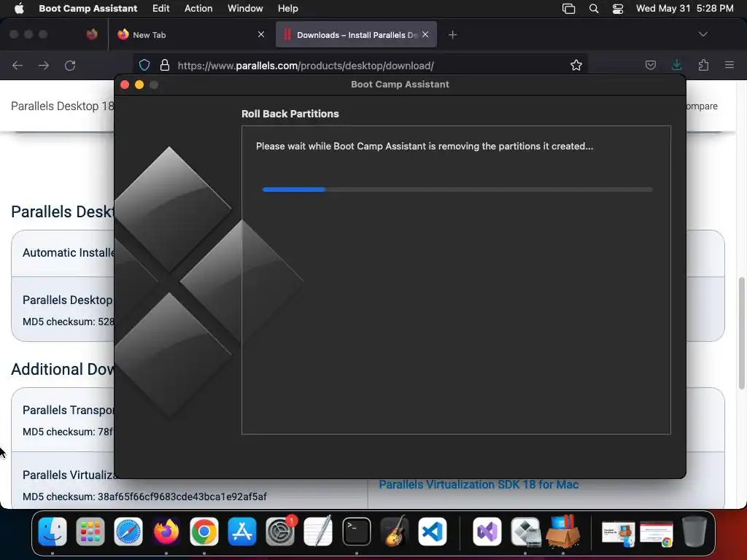Go forward in Firefox
Image resolution: width=747 pixels, height=560 pixels.
click(x=43, y=65)
